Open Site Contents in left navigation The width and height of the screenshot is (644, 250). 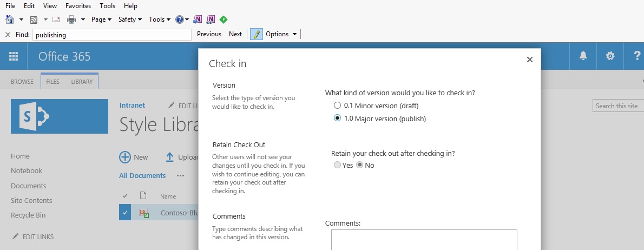31,200
